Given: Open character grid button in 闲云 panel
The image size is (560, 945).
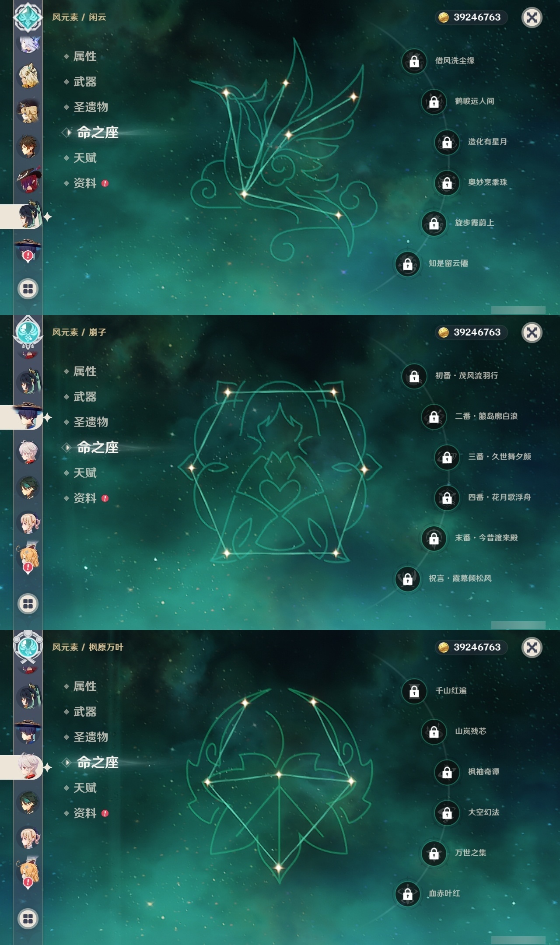Looking at the screenshot, I should (28, 289).
